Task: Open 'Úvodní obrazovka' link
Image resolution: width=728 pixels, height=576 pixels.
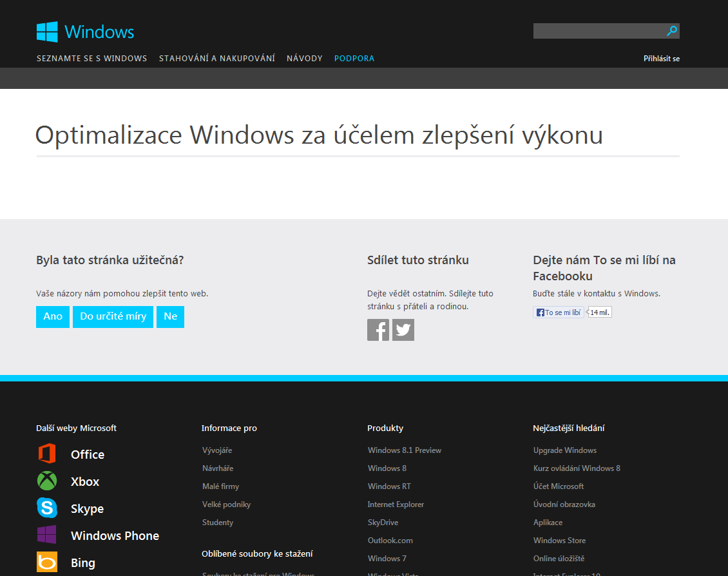Action: pos(564,504)
